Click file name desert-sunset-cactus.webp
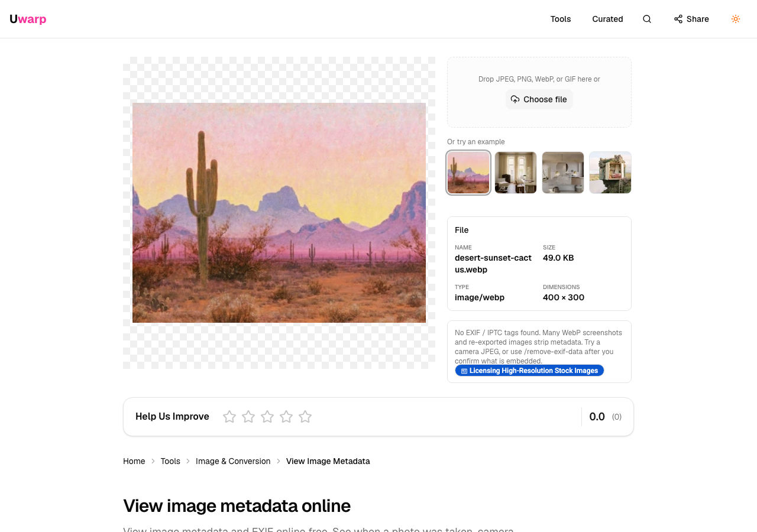This screenshot has width=757, height=532. coord(493,264)
